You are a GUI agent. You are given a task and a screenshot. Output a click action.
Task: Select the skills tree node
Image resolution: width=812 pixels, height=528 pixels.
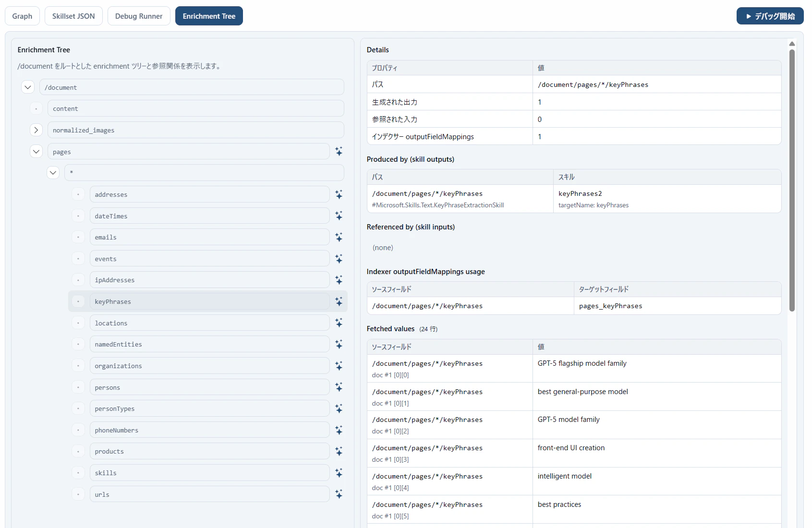(209, 473)
